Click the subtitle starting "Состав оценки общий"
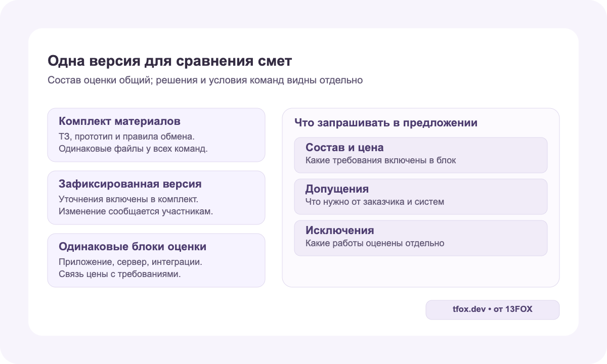607x364 pixels. (x=205, y=80)
